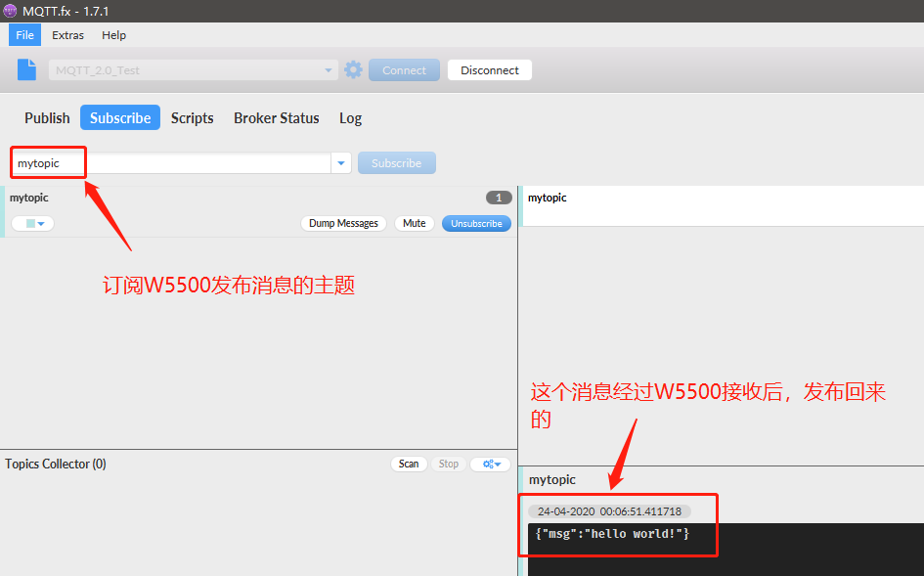This screenshot has width=924, height=576.
Task: Open the Help menu
Action: [x=113, y=35]
